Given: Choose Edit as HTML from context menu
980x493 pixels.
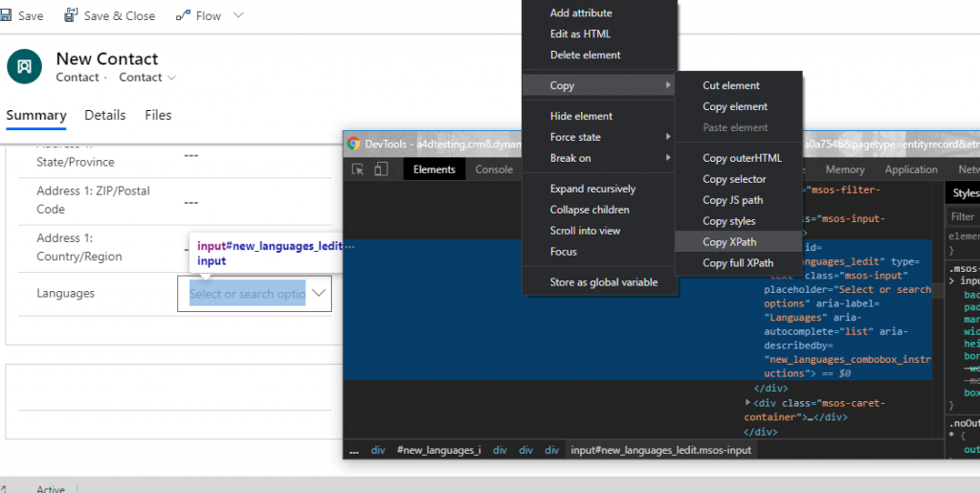Looking at the screenshot, I should coord(580,34).
